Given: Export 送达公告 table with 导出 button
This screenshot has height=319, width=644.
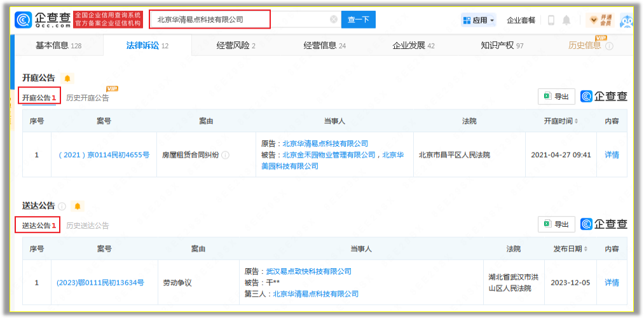Looking at the screenshot, I should pos(556,224).
